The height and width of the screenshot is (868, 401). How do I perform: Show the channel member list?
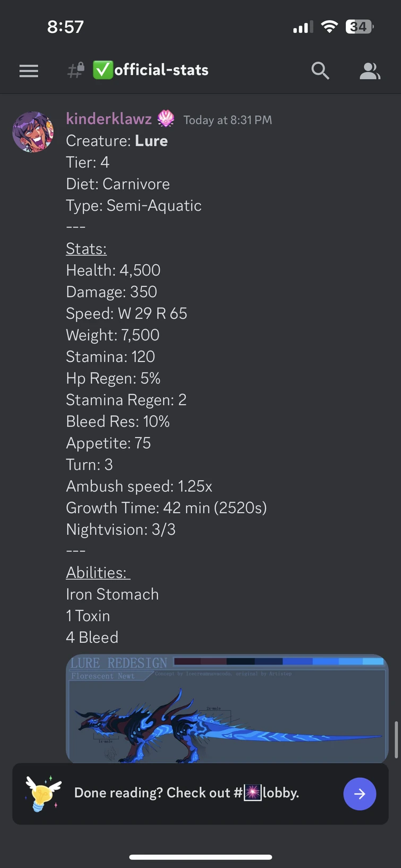[370, 70]
